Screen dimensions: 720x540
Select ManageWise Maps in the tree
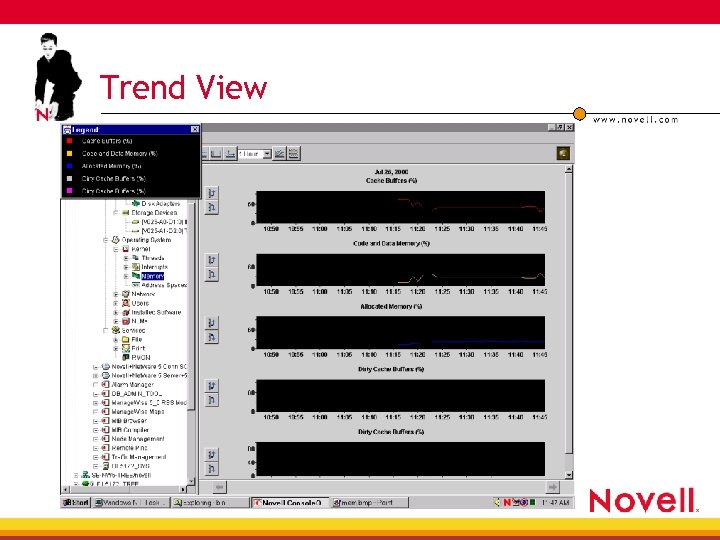pyautogui.click(x=138, y=412)
